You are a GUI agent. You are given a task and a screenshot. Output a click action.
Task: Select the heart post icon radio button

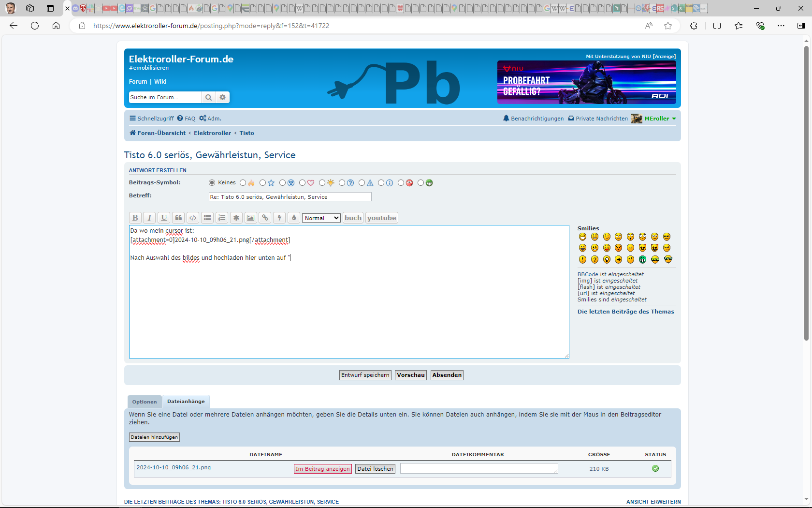coord(303,183)
